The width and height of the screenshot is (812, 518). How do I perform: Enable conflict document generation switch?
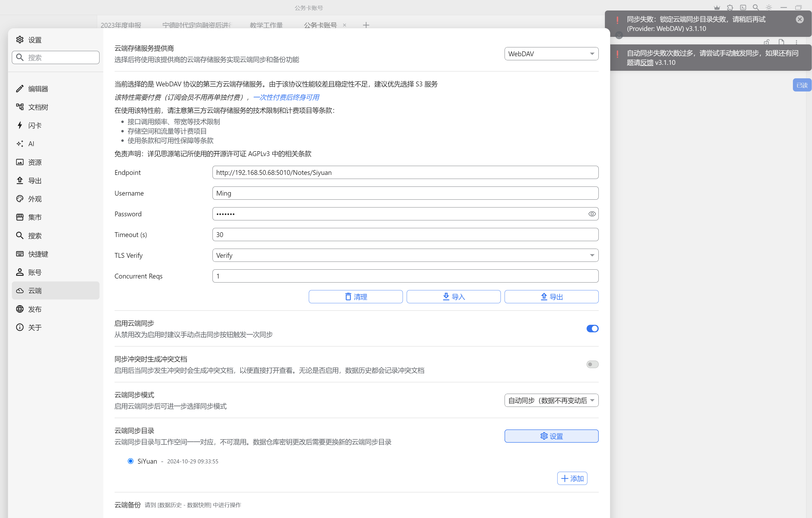[592, 364]
